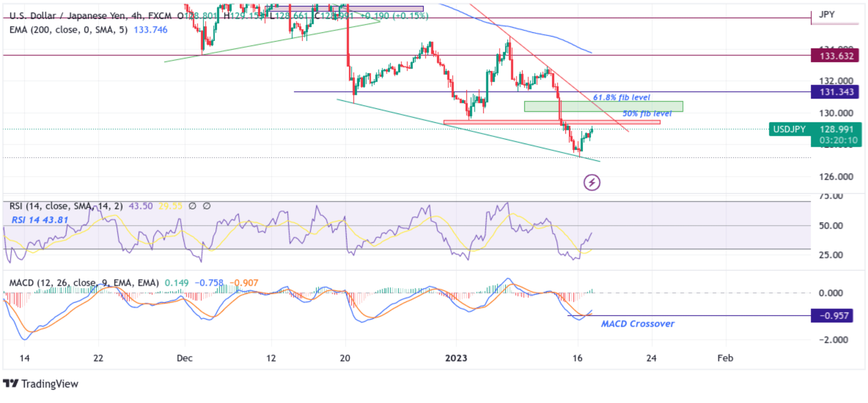Click the RSI 25.00 axis label
The width and height of the screenshot is (868, 403).
point(831,254)
